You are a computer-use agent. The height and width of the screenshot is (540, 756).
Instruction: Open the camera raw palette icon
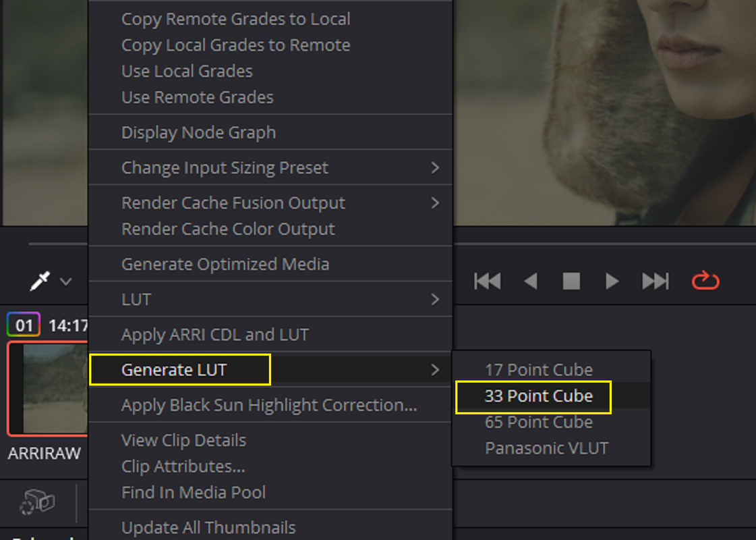click(37, 502)
